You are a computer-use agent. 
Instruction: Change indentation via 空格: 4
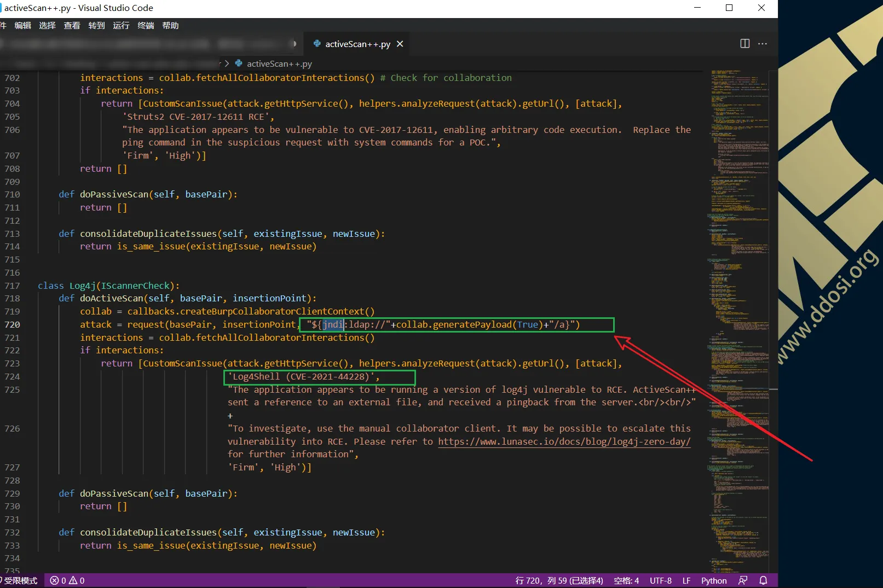[x=626, y=581]
